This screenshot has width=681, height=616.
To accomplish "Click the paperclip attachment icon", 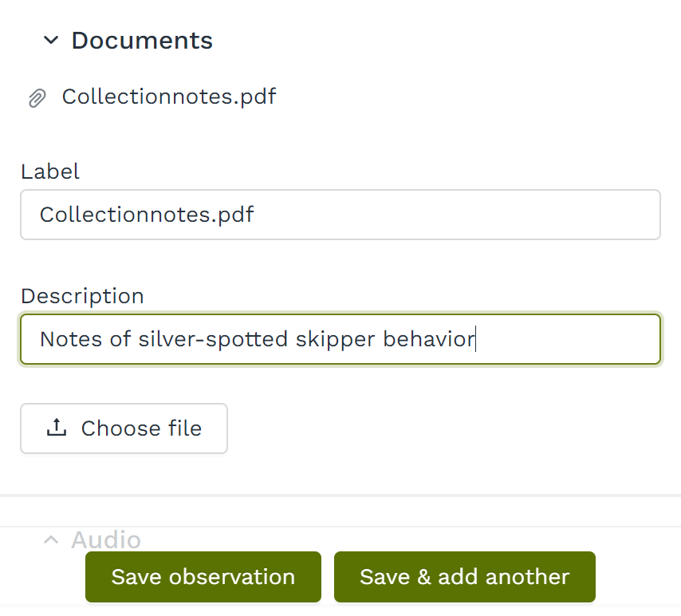I will point(37,98).
